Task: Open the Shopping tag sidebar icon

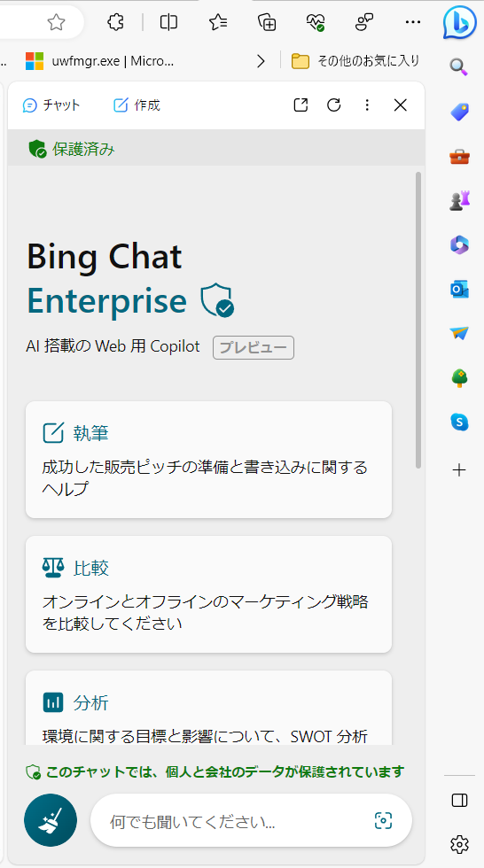Action: point(459,112)
